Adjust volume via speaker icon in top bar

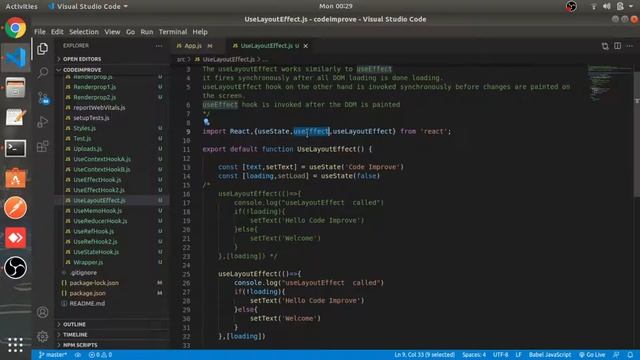pyautogui.click(x=607, y=6)
